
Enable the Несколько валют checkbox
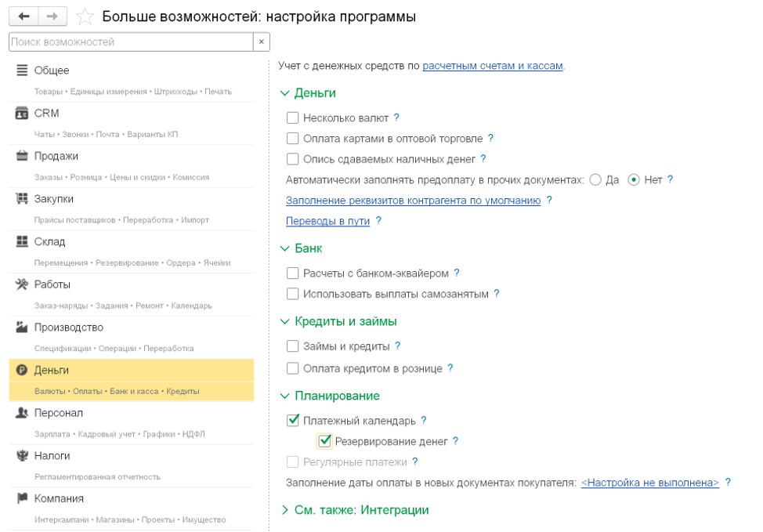click(293, 118)
